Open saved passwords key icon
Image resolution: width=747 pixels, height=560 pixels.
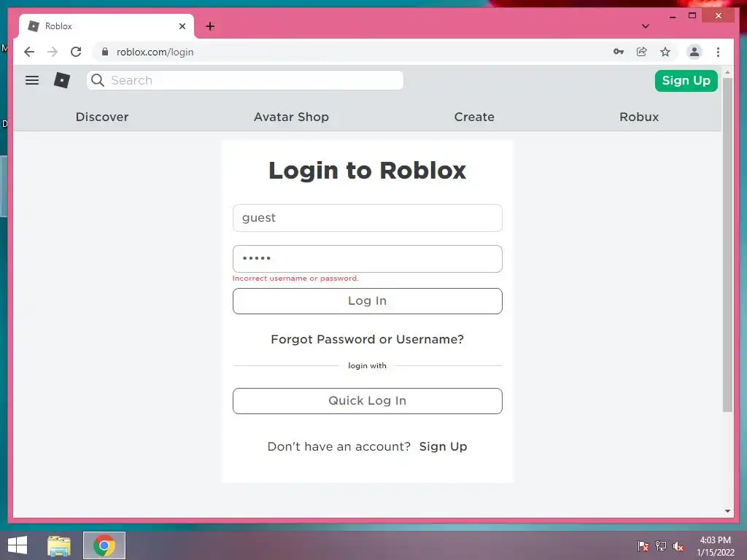coord(619,52)
